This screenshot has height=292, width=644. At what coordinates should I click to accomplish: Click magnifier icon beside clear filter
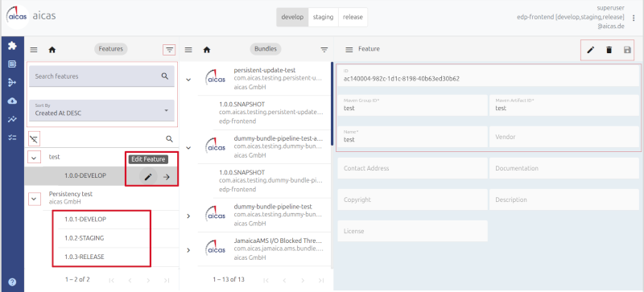(169, 139)
